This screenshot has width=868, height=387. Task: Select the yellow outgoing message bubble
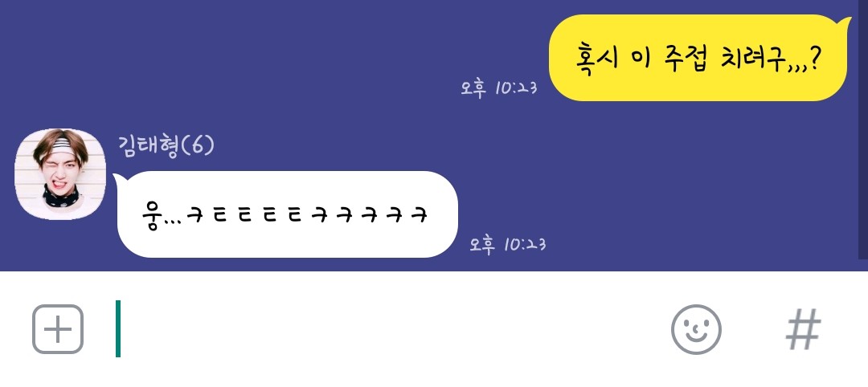click(x=700, y=58)
